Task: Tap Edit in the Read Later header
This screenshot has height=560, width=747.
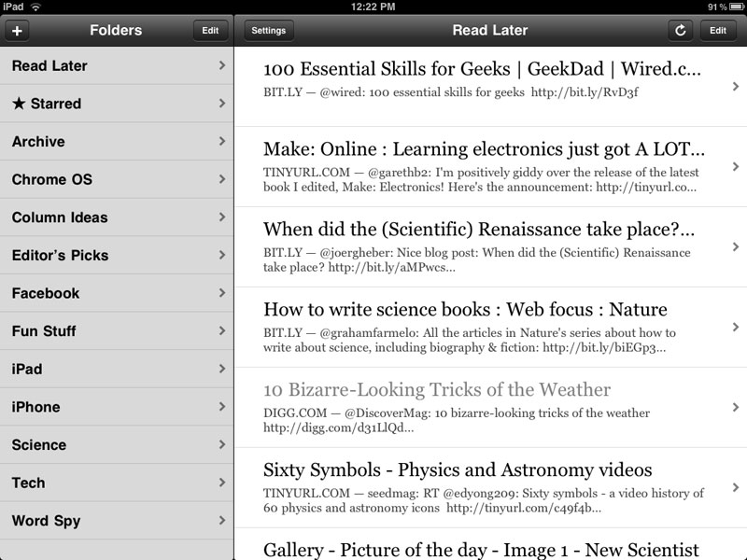Action: pyautogui.click(x=718, y=31)
